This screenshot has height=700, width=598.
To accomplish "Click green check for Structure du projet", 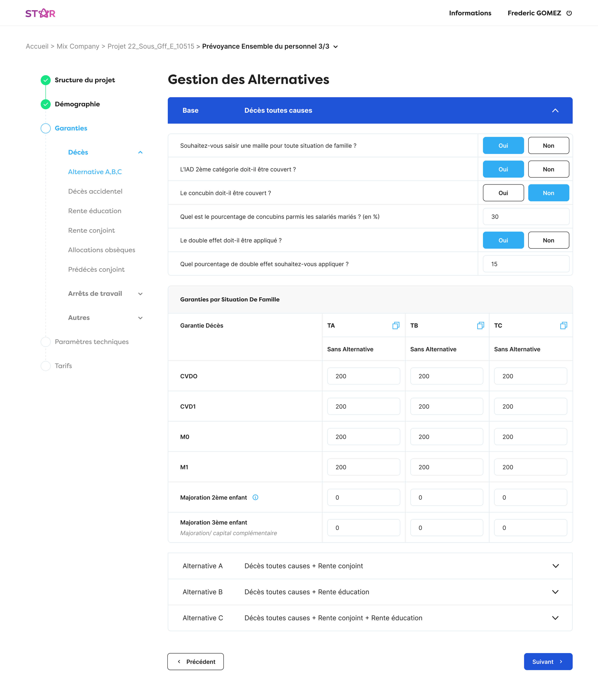I will (x=46, y=80).
